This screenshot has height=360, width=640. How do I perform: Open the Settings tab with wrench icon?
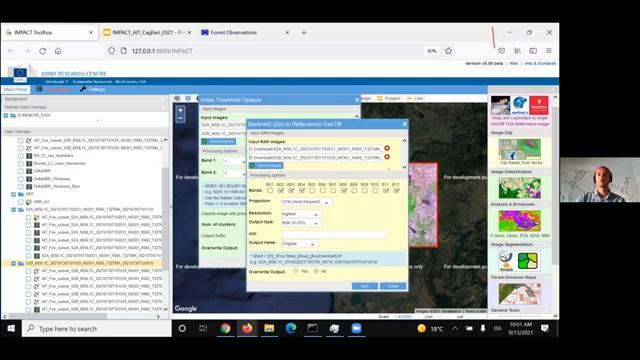pos(93,89)
